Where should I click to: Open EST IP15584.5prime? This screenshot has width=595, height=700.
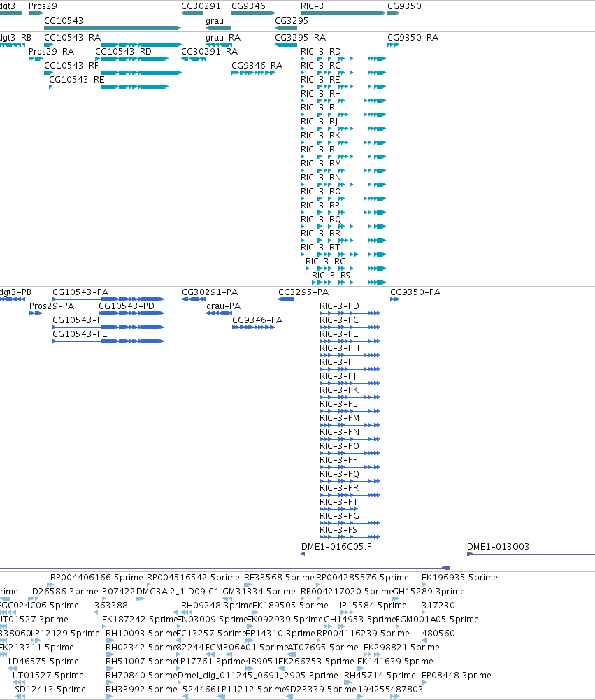tap(373, 606)
